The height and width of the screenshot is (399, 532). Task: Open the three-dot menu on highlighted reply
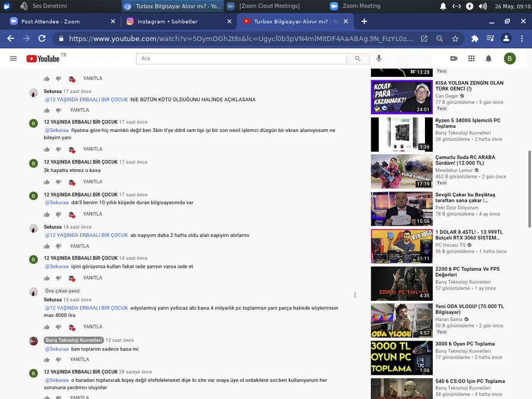(355, 295)
